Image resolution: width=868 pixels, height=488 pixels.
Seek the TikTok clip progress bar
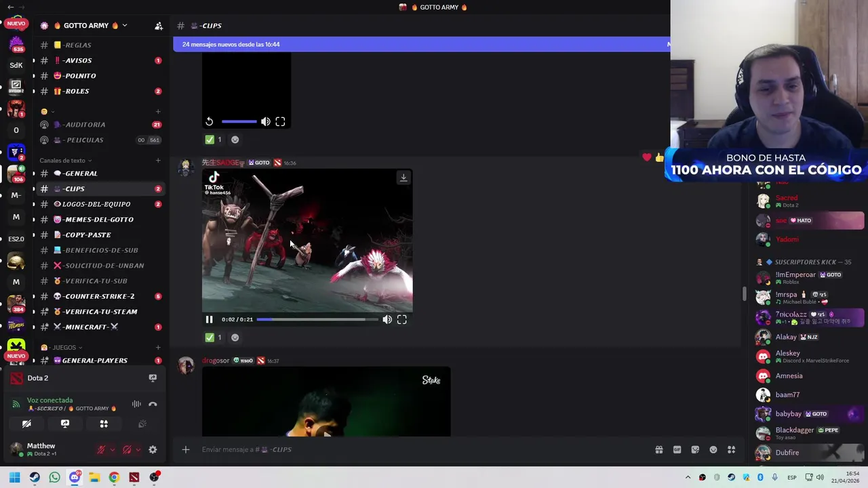pyautogui.click(x=317, y=319)
